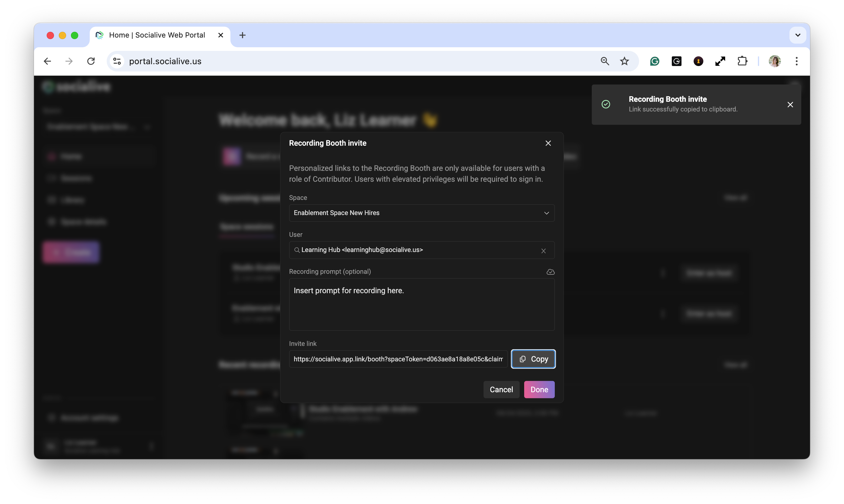This screenshot has height=504, width=844.
Task: Open the Chrome three-dot menu
Action: pyautogui.click(x=796, y=61)
